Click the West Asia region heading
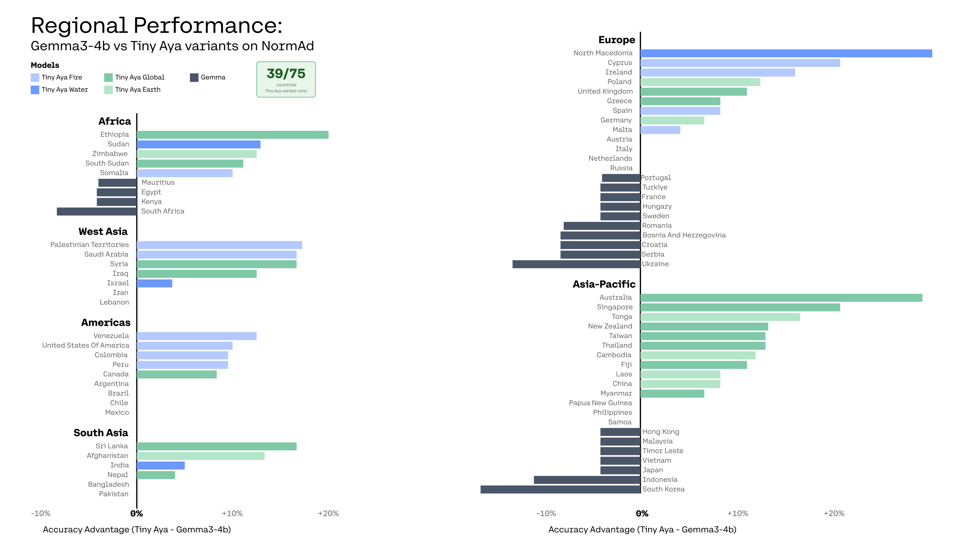Image resolution: width=980 pixels, height=551 pixels. [x=103, y=232]
